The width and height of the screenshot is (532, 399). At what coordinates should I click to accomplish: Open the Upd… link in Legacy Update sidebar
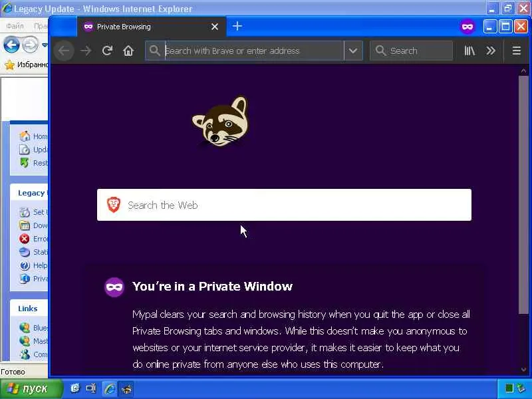[x=34, y=150]
